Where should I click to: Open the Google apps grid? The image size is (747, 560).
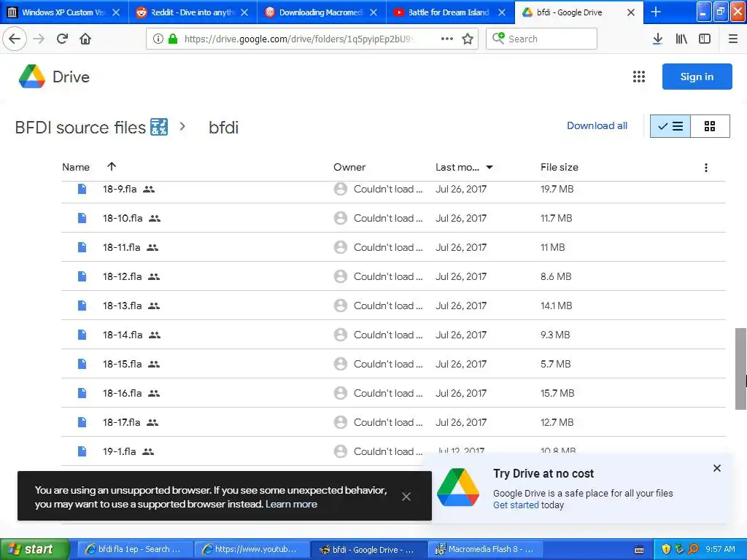click(639, 77)
